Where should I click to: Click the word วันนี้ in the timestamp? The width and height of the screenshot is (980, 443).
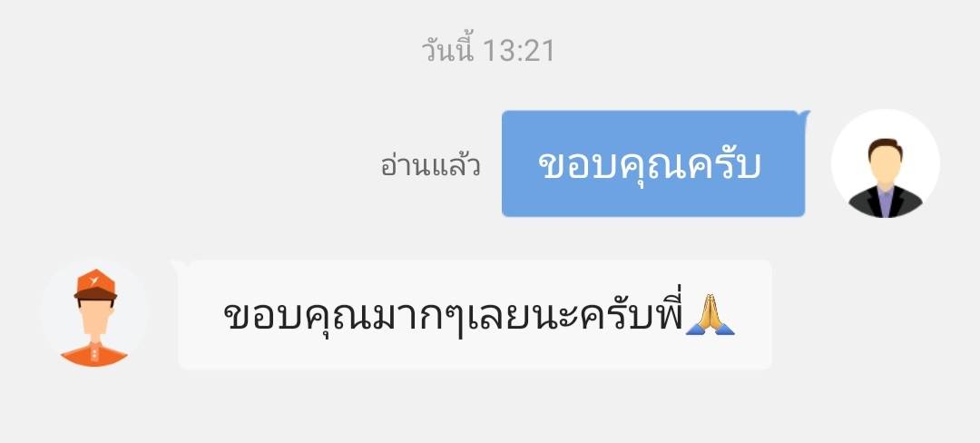447,50
